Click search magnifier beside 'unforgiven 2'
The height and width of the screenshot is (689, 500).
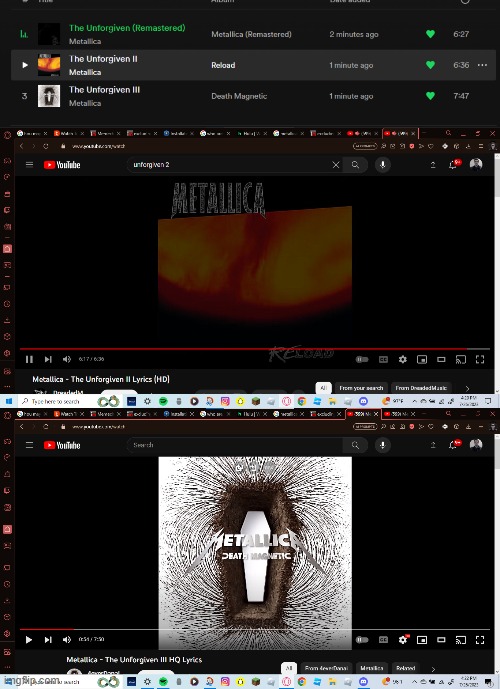355,165
